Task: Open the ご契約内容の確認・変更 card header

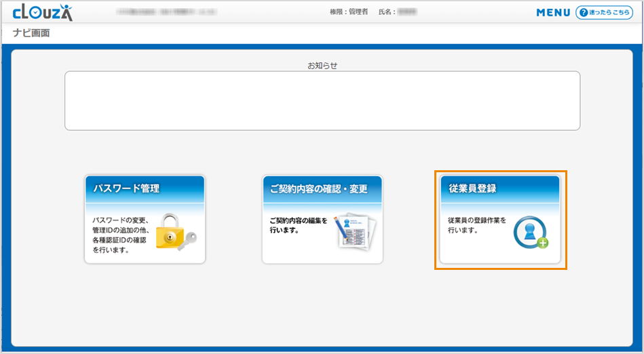Action: point(322,189)
